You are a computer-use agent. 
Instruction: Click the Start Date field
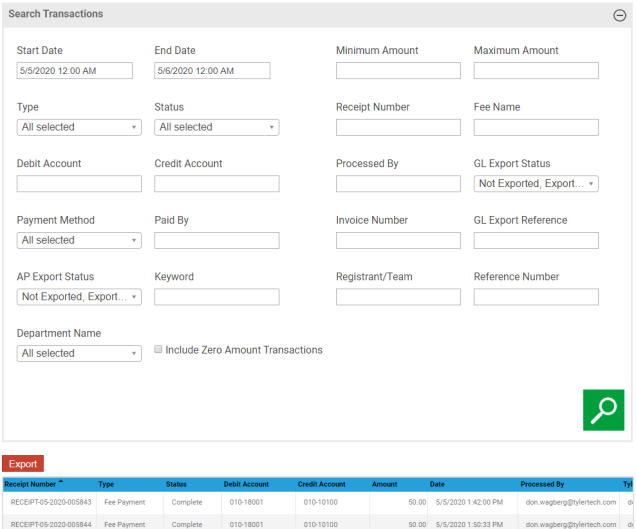[x=75, y=71]
